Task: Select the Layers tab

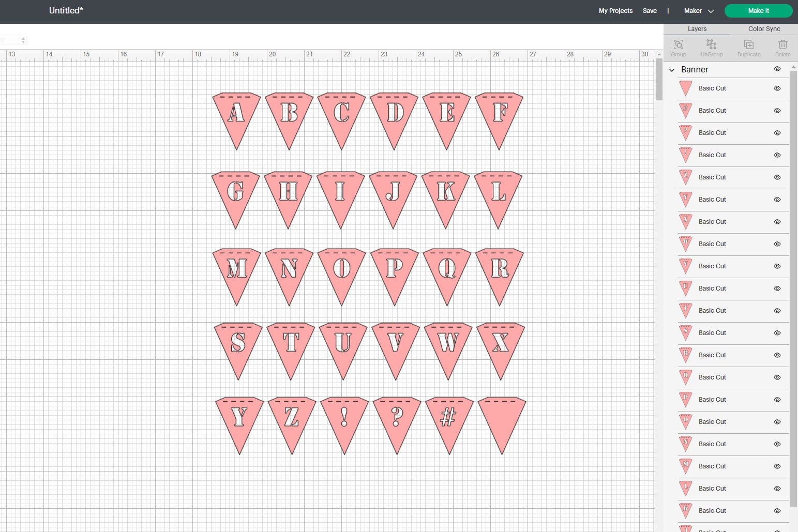Action: click(697, 28)
